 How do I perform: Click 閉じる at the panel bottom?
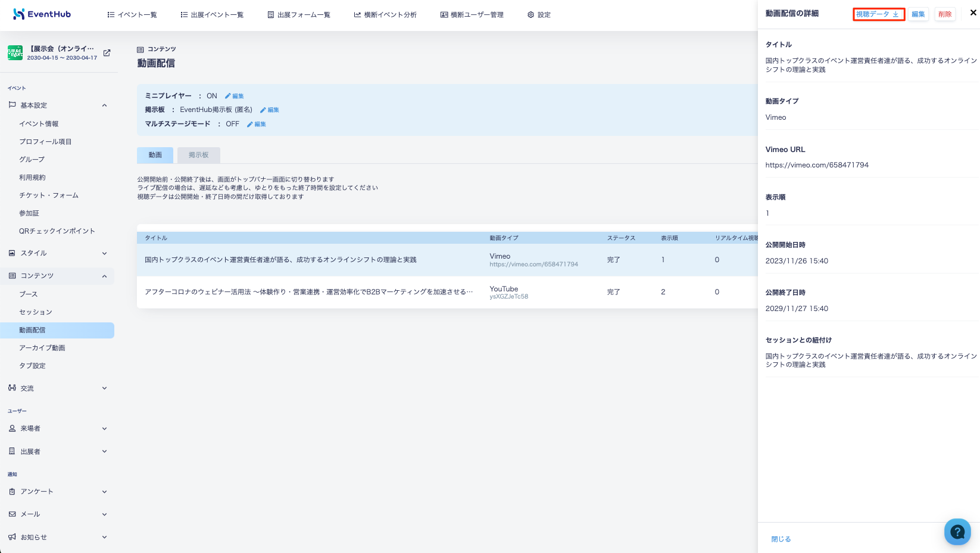(781, 539)
